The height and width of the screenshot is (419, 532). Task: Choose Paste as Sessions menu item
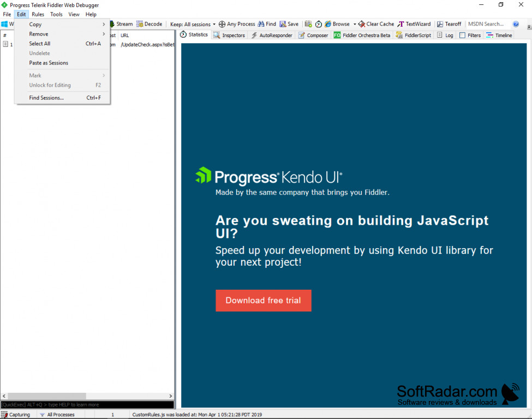pos(63,63)
